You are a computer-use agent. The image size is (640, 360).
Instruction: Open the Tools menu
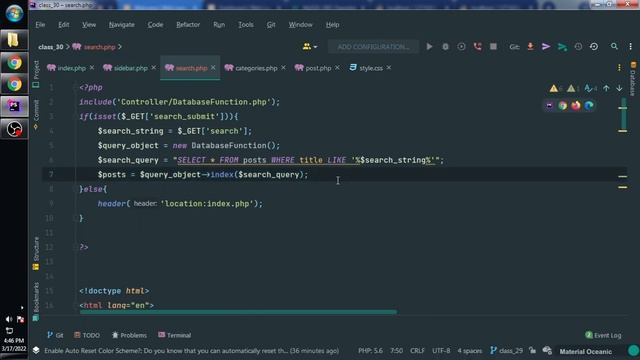246,24
